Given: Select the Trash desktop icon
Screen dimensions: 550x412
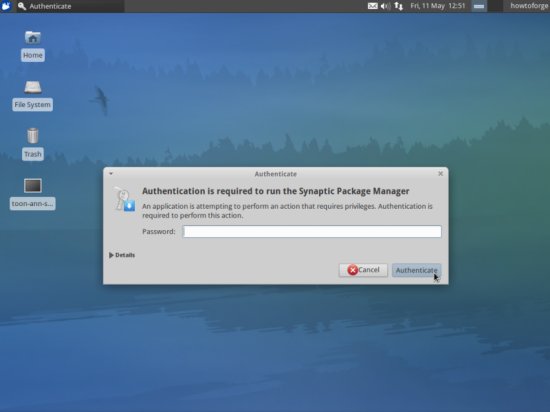Looking at the screenshot, I should [33, 136].
